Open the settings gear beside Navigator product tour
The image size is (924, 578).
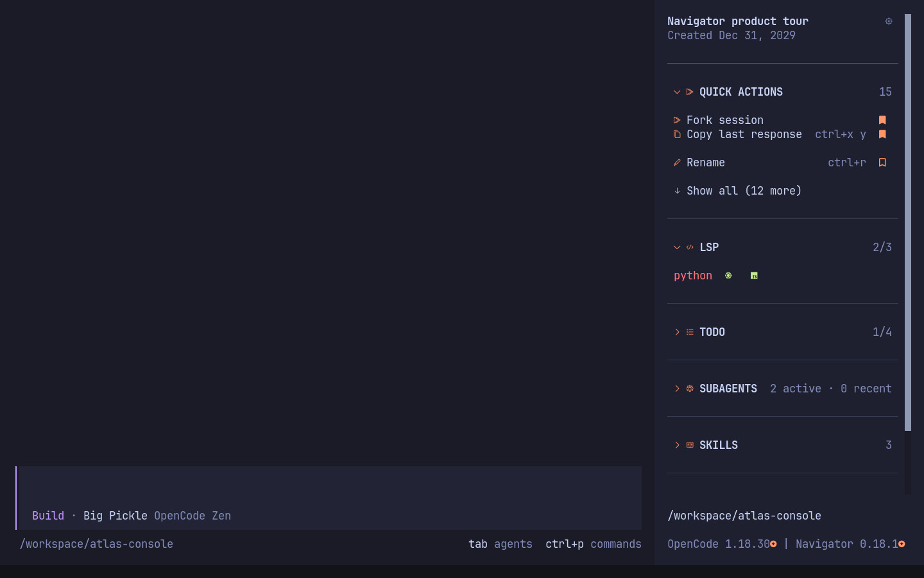(x=889, y=21)
